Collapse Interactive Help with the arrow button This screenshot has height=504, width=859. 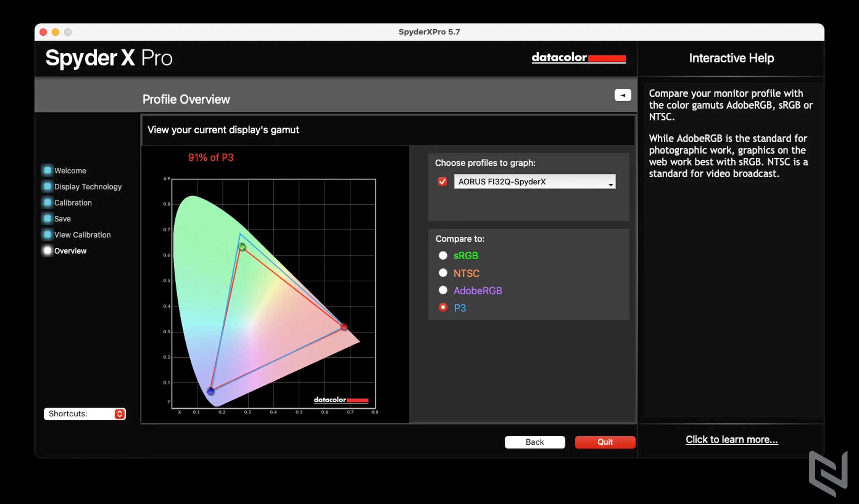622,95
